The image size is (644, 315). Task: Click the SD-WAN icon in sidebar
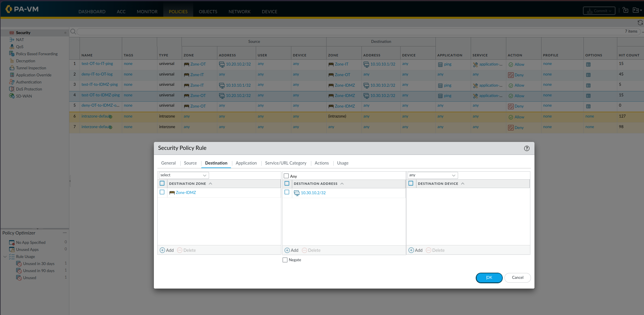12,96
